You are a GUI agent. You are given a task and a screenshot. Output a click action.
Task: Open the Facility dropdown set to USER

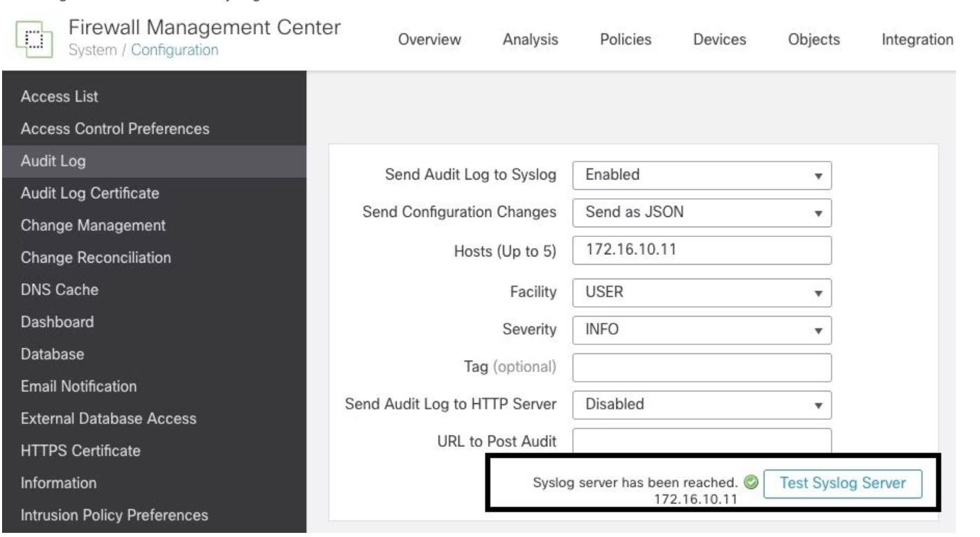coord(701,292)
